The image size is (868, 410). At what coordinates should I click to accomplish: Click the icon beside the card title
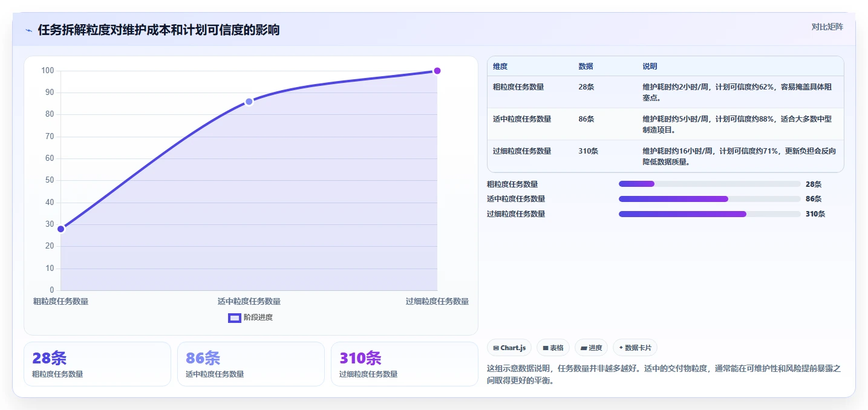(x=28, y=30)
